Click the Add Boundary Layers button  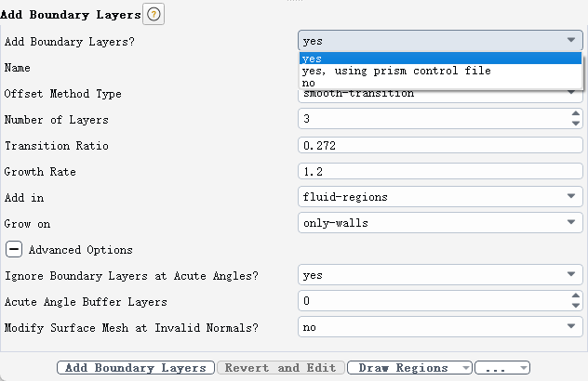pos(136,368)
